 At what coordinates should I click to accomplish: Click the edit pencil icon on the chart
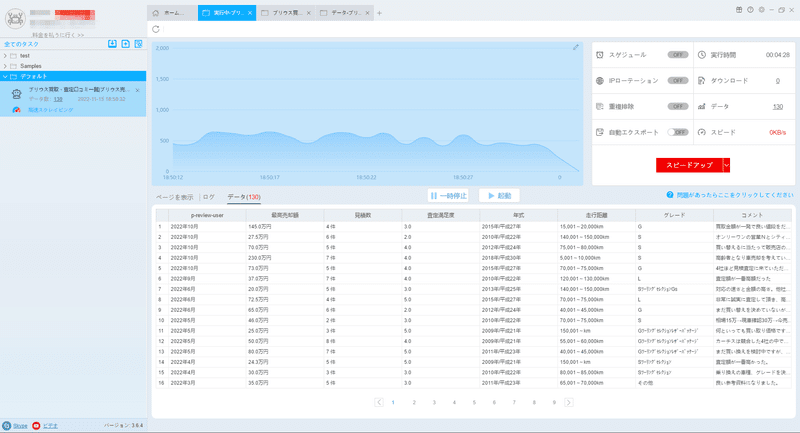pyautogui.click(x=576, y=47)
